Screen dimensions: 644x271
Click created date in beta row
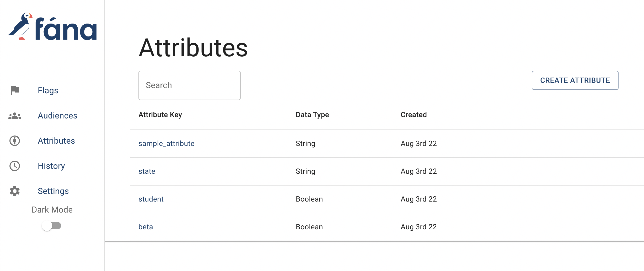pos(419,227)
